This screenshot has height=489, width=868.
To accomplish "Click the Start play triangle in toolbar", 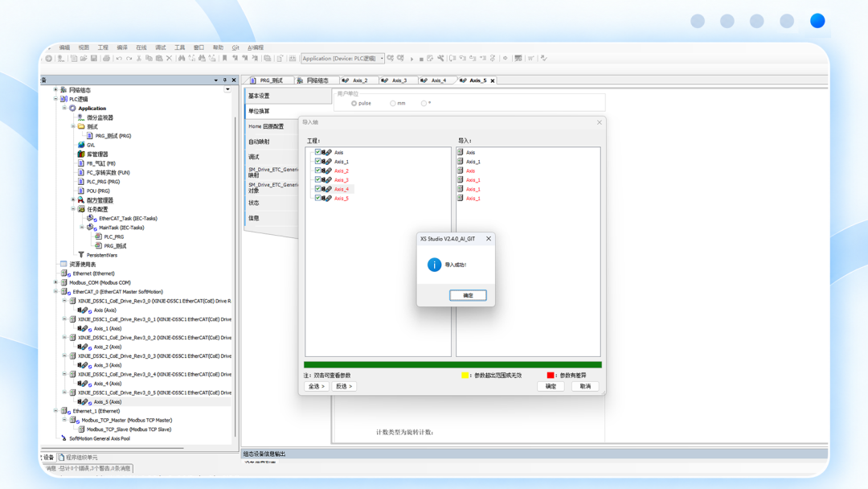I will (411, 59).
